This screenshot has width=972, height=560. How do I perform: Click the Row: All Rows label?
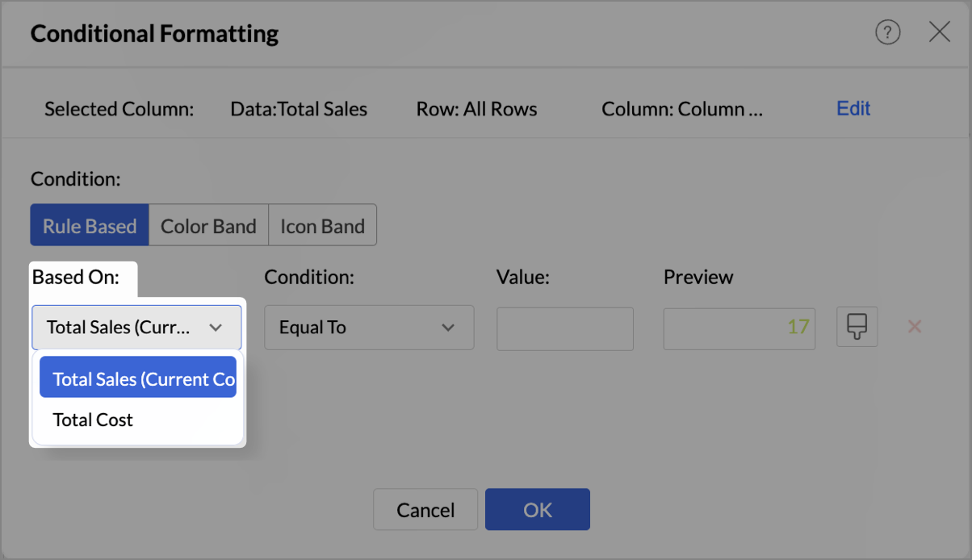476,109
